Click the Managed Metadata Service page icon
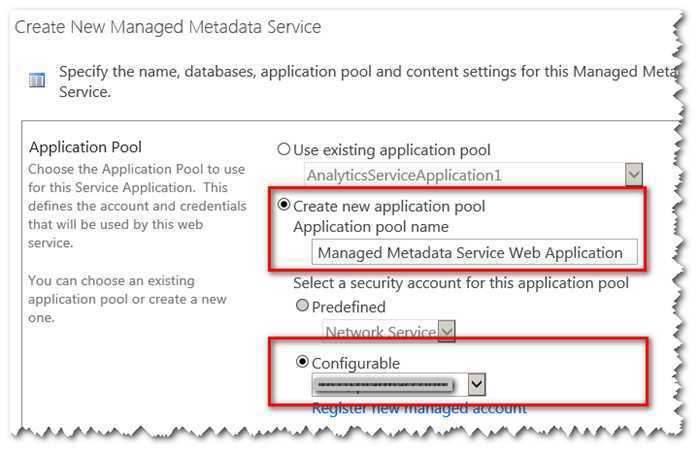 tap(37, 81)
